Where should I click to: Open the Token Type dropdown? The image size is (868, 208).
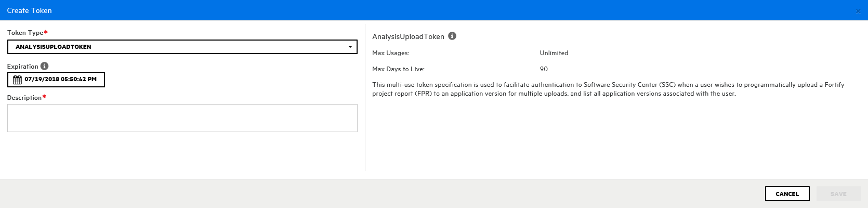coord(182,47)
